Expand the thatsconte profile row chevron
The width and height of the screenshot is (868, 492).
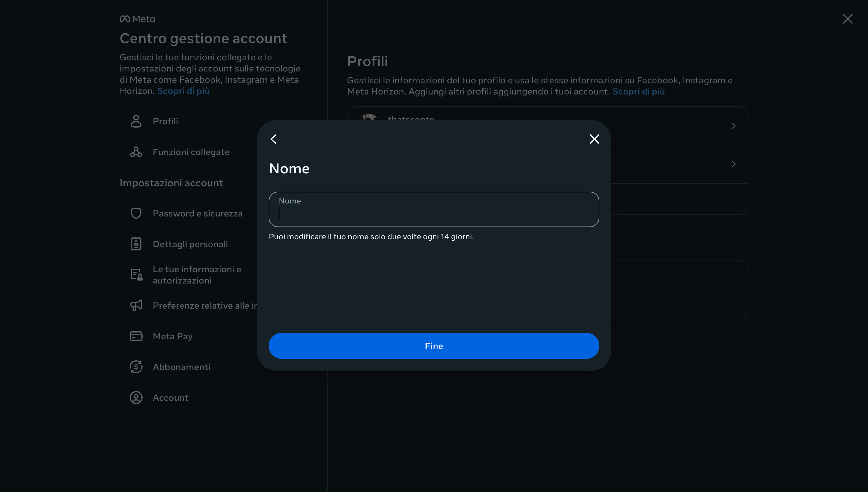pos(733,126)
